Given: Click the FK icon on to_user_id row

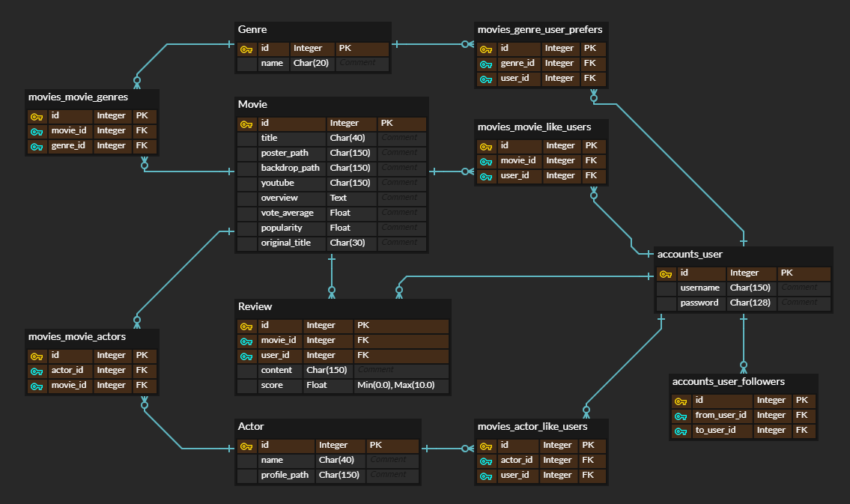Looking at the screenshot, I should [x=681, y=430].
